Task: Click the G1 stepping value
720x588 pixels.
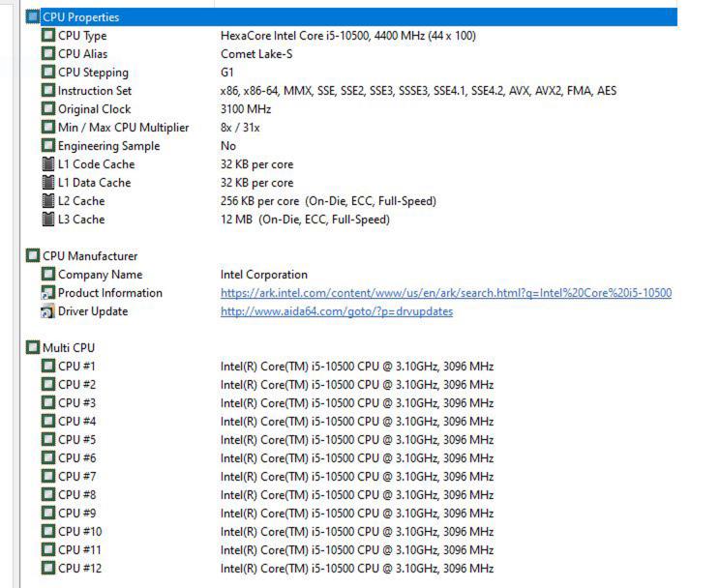Action: [x=226, y=73]
